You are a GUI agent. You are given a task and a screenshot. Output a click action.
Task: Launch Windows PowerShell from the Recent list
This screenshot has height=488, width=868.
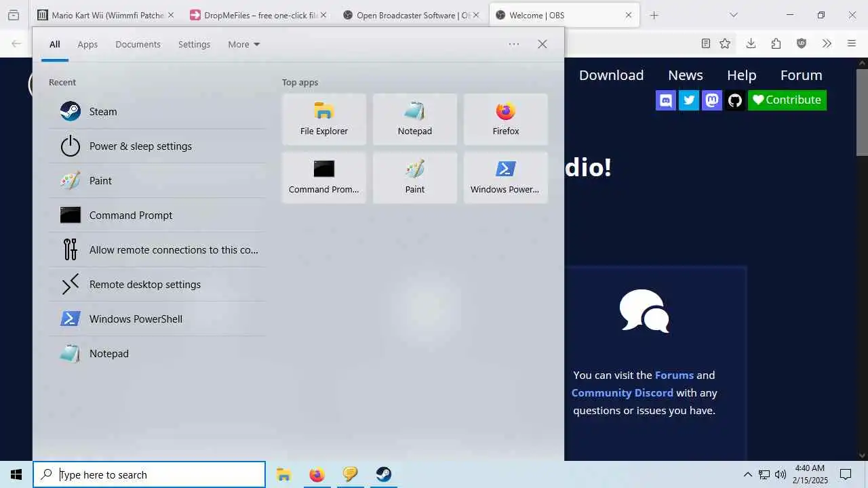157,319
